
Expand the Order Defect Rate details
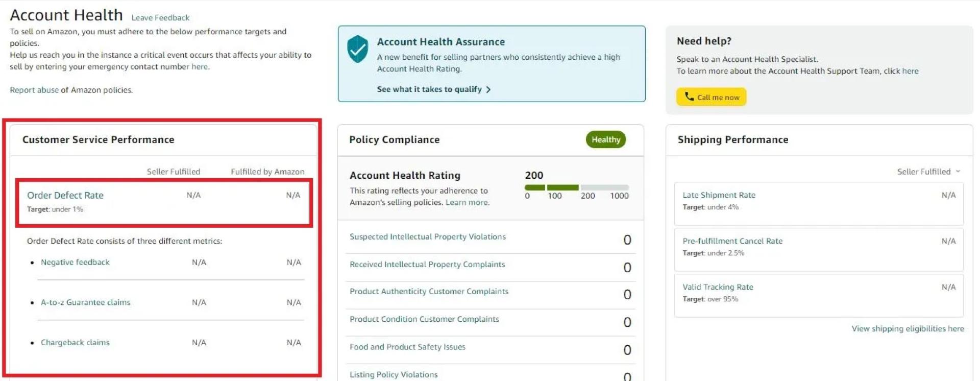[65, 195]
